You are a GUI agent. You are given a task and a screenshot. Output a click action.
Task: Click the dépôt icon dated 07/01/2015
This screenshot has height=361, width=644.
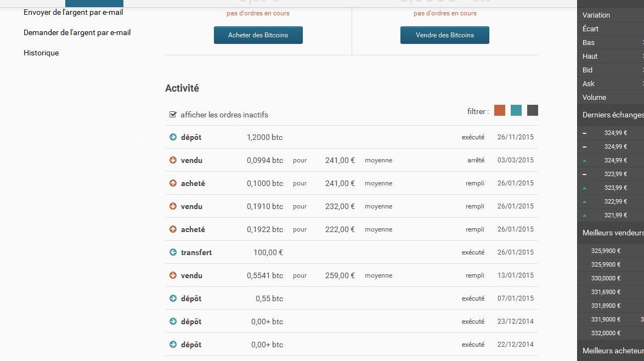(x=173, y=298)
